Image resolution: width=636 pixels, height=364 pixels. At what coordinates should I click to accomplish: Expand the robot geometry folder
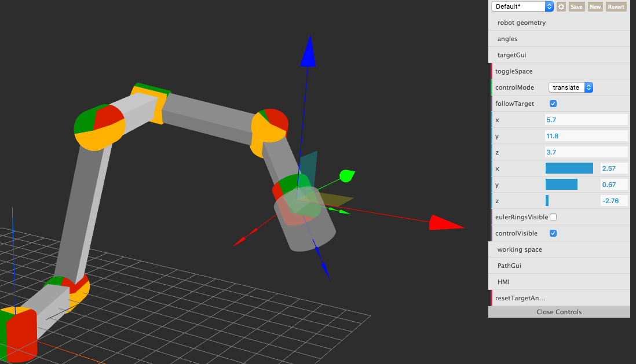point(559,23)
